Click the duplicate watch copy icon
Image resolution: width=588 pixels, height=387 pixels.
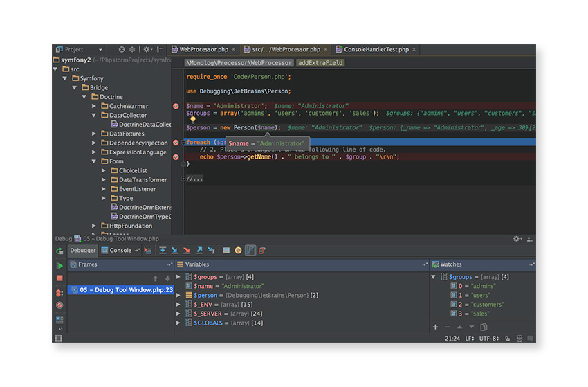coord(484,327)
